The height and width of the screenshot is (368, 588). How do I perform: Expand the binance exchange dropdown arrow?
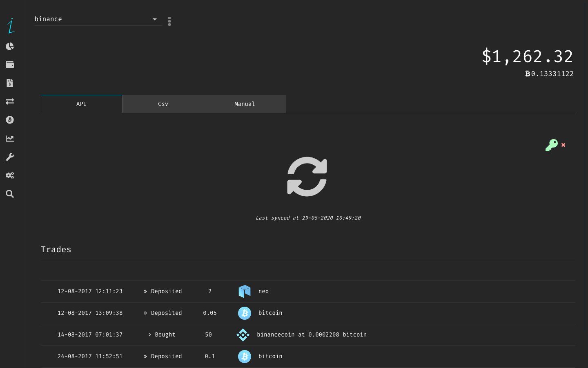point(155,19)
